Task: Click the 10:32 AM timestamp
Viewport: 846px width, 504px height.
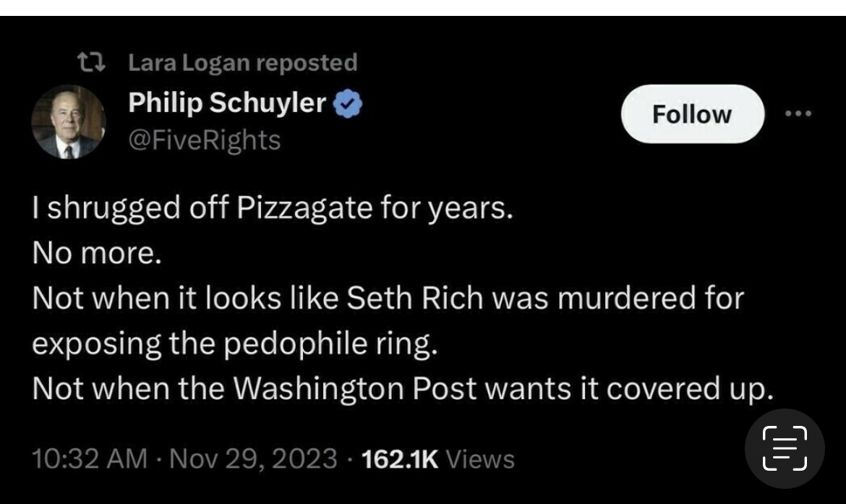Action: pyautogui.click(x=90, y=459)
